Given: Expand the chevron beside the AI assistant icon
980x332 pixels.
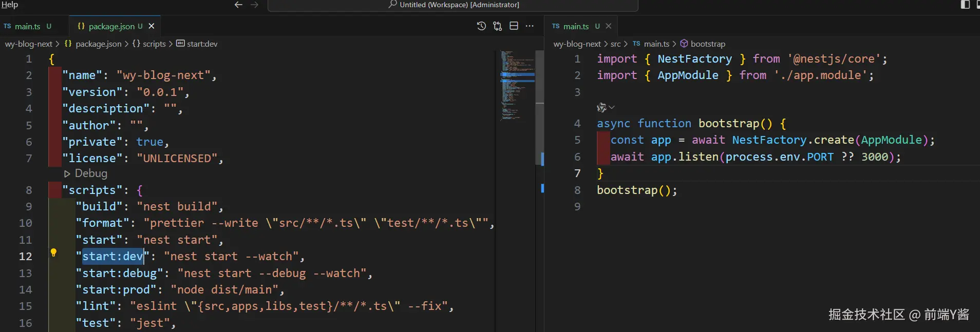Looking at the screenshot, I should 612,108.
